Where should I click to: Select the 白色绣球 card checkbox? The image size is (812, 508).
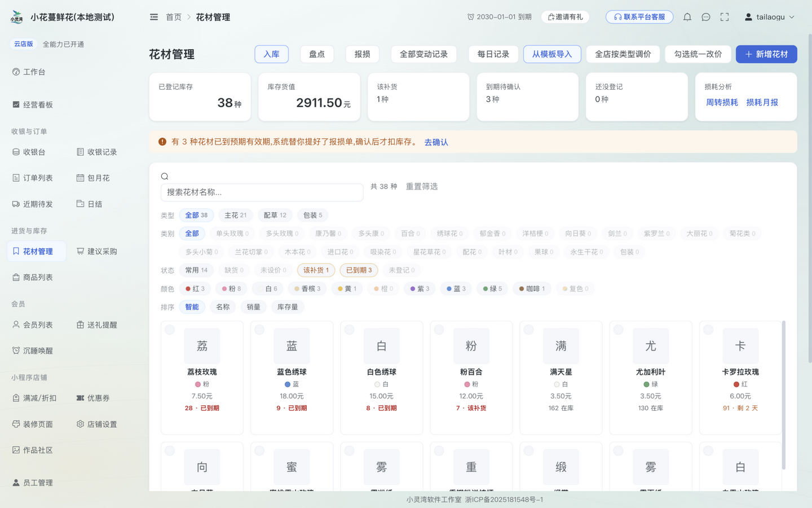point(349,330)
